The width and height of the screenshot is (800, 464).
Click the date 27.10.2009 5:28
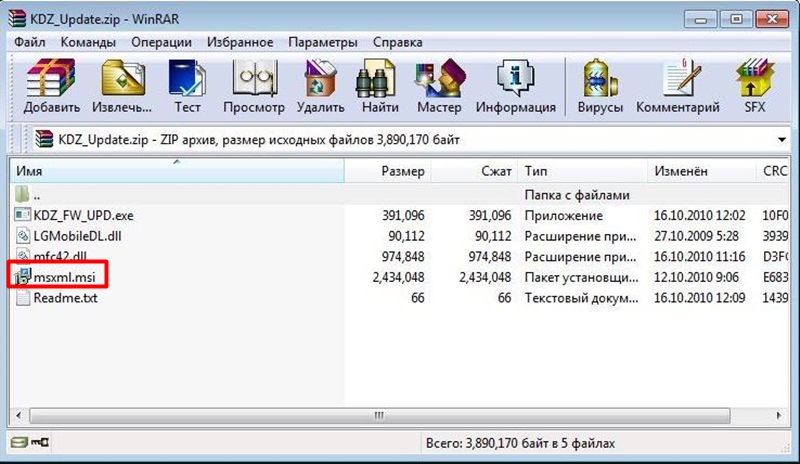pos(696,236)
